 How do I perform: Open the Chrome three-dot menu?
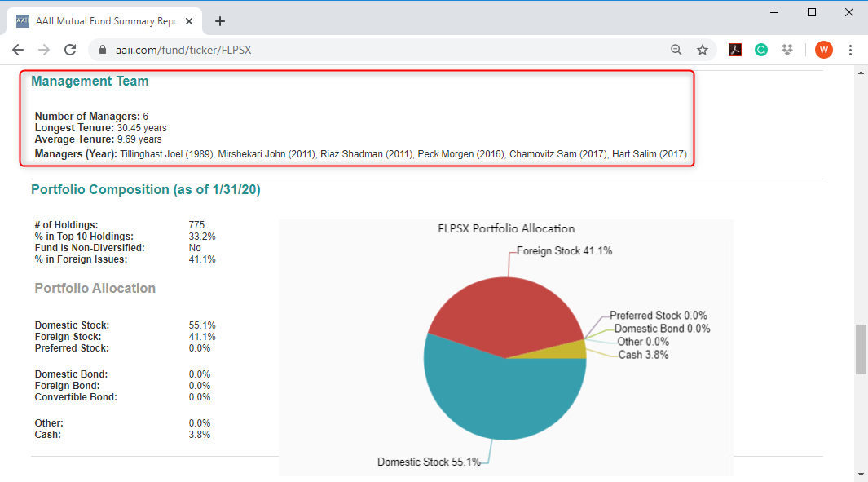click(x=850, y=50)
